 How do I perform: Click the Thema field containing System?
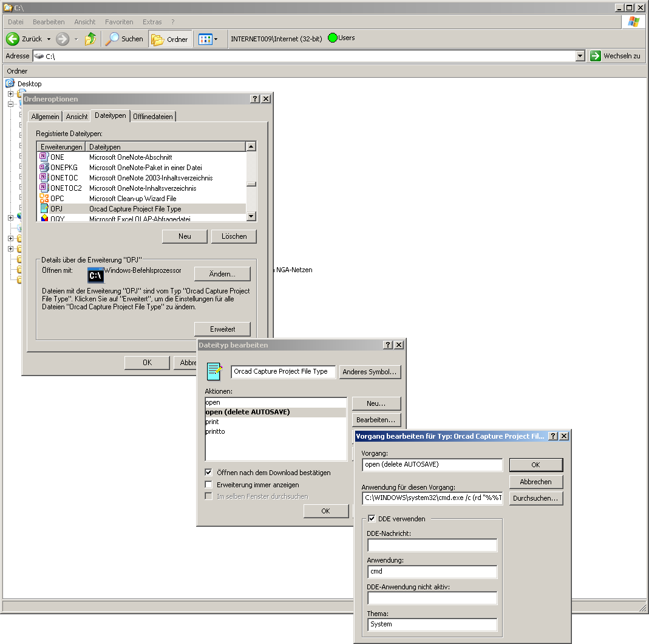click(x=432, y=625)
